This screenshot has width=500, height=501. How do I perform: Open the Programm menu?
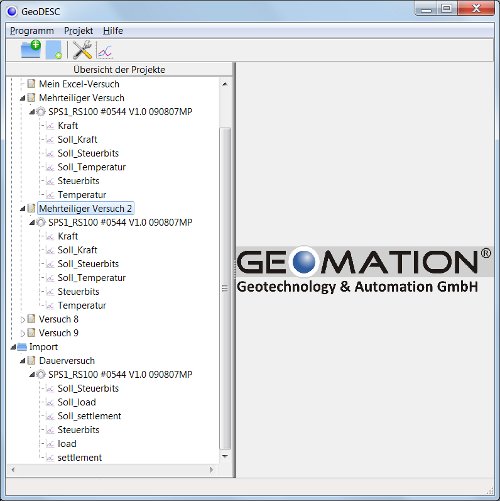(32, 31)
